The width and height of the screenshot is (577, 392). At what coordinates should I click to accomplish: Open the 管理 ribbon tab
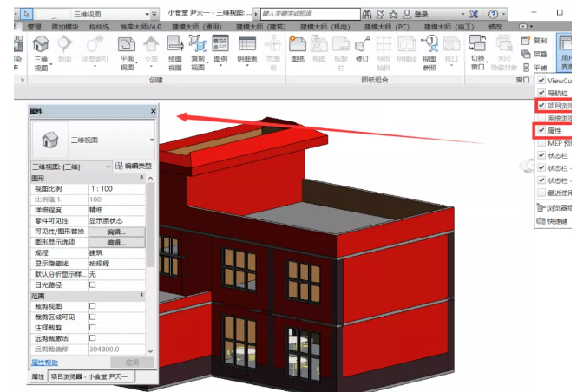34,27
